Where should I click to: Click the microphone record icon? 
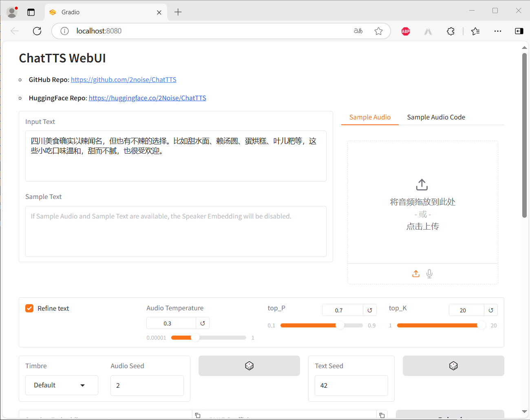pos(429,274)
